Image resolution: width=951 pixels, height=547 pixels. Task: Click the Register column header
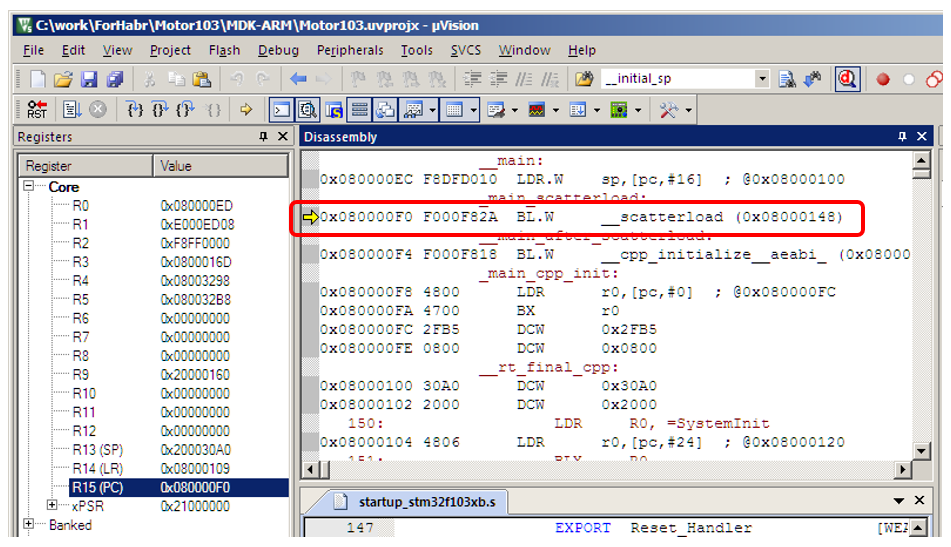(86, 166)
